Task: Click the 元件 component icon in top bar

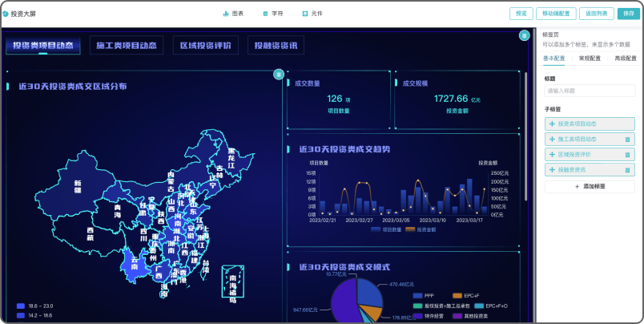Action: coord(304,14)
